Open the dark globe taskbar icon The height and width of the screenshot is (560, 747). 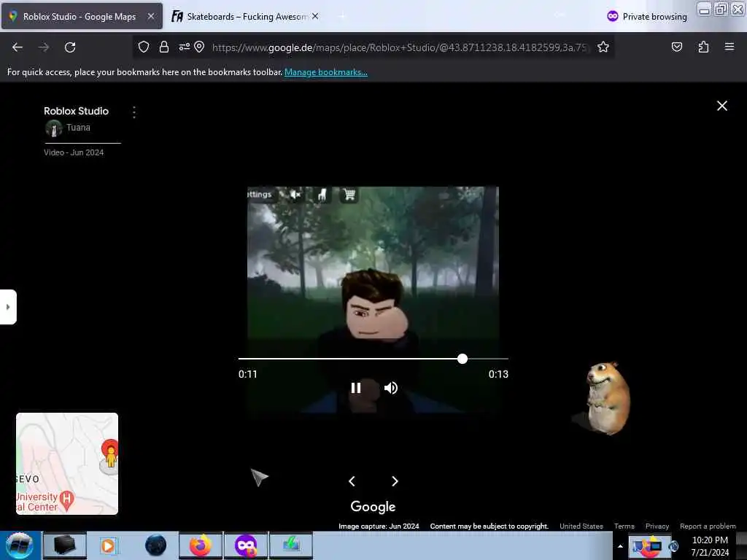(x=156, y=545)
